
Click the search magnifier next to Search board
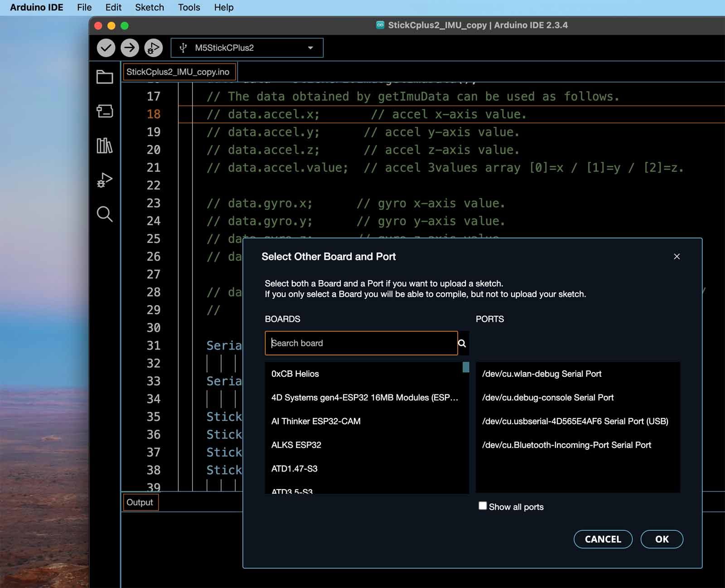(x=462, y=343)
